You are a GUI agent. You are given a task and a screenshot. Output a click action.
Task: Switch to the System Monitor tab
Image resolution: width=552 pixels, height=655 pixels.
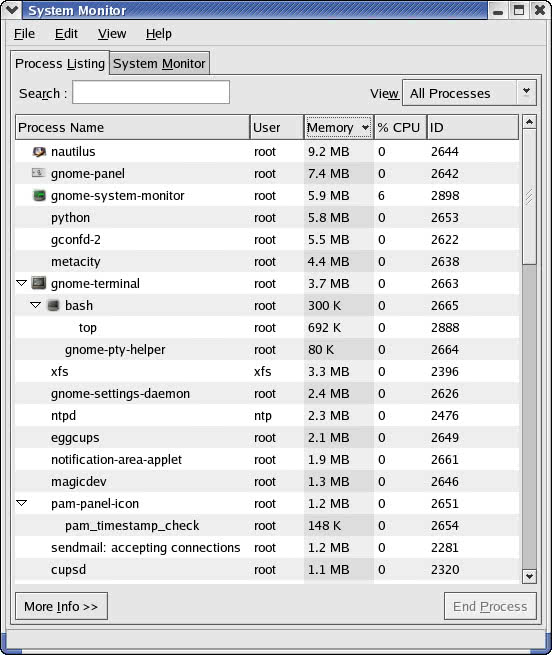tap(159, 63)
